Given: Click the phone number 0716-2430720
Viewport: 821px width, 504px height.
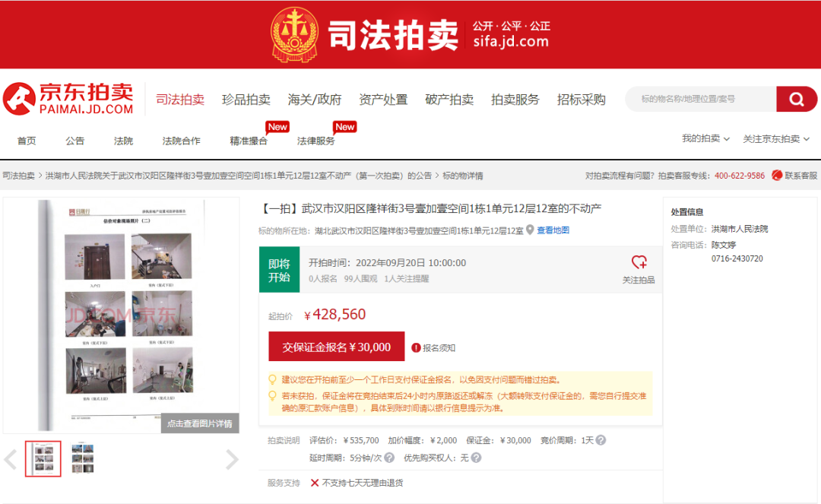Looking at the screenshot, I should pos(737,258).
